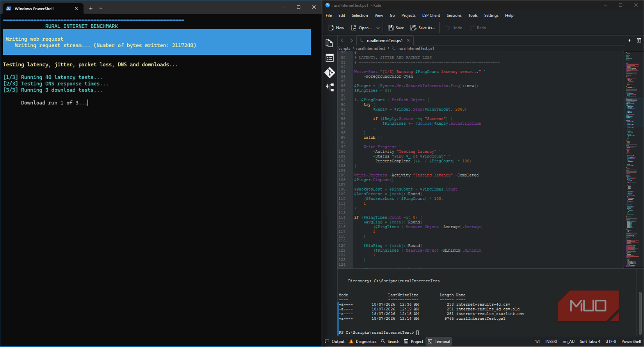Click internet-results_starlink.csv in terminal listing
This screenshot has width=644, height=347.
point(490,314)
